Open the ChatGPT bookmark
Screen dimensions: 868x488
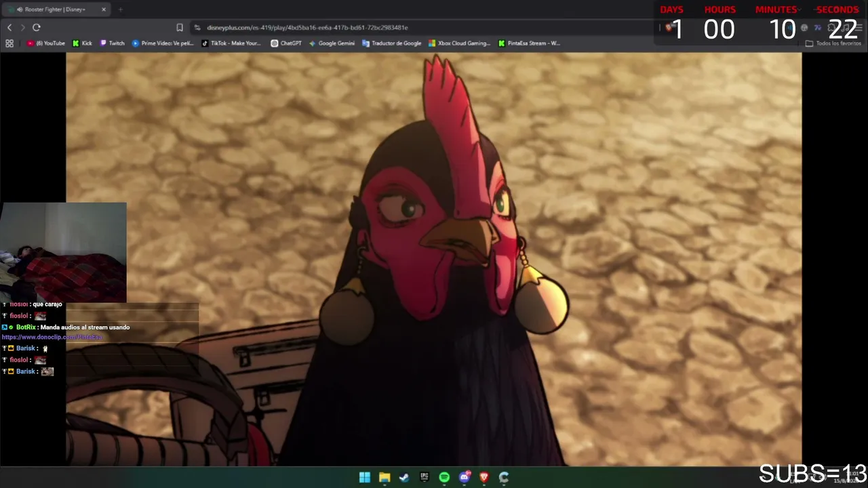pyautogui.click(x=286, y=43)
